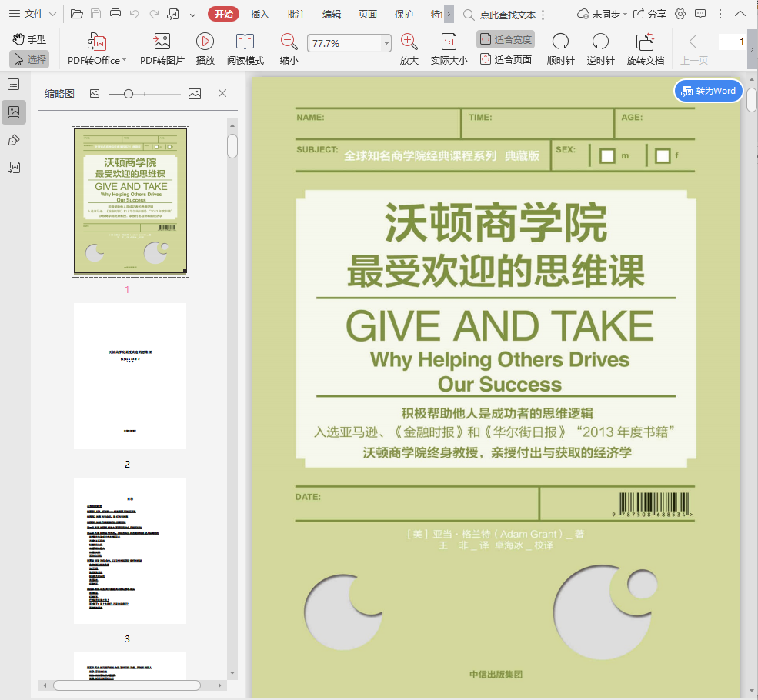
Task: Rotate page with 顺时针 icon
Action: [560, 42]
